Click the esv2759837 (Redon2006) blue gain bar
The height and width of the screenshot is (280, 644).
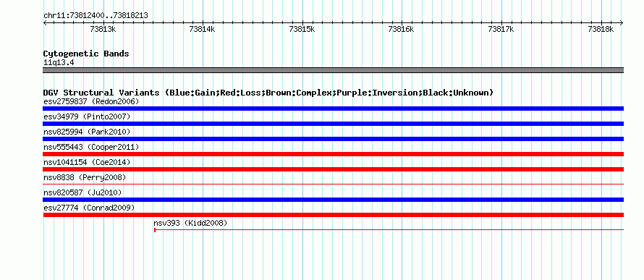[333, 109]
